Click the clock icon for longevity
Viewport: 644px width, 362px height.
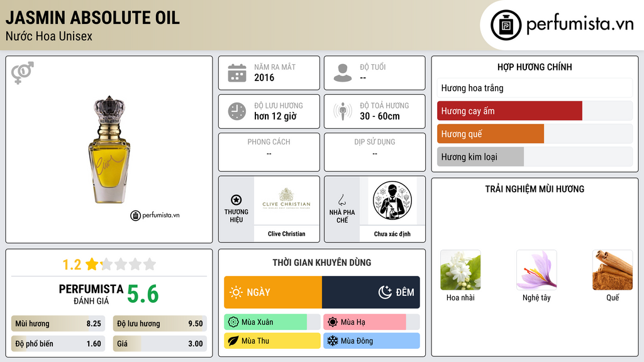click(x=237, y=111)
